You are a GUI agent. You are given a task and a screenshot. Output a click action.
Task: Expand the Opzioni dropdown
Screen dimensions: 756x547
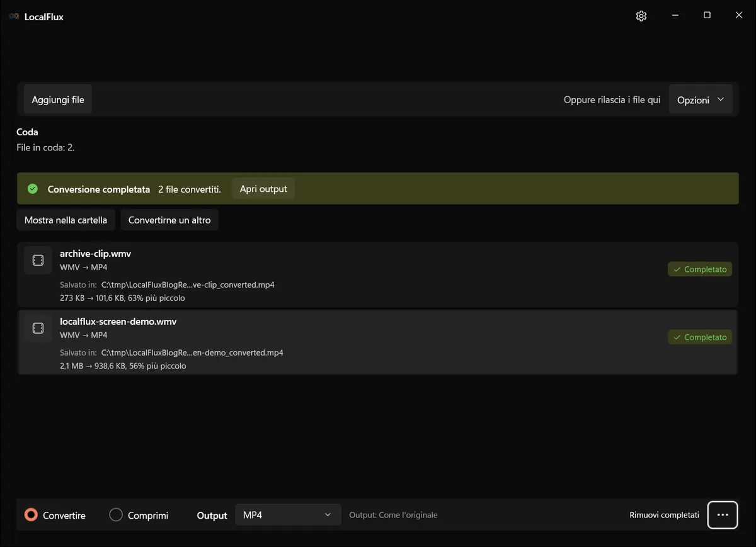[701, 99]
